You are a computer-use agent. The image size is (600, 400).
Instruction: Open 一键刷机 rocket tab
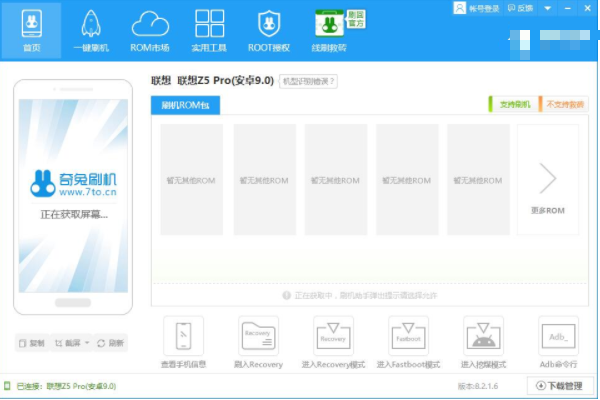(x=91, y=31)
